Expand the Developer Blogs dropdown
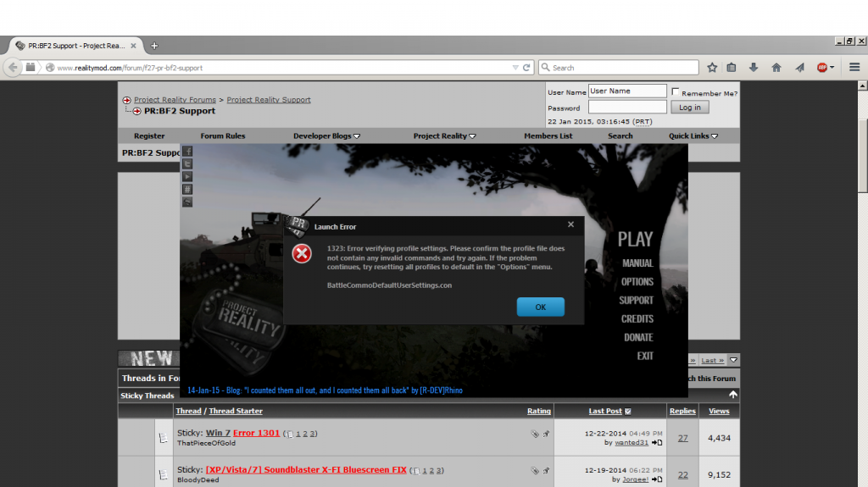This screenshot has height=487, width=868. coord(327,136)
